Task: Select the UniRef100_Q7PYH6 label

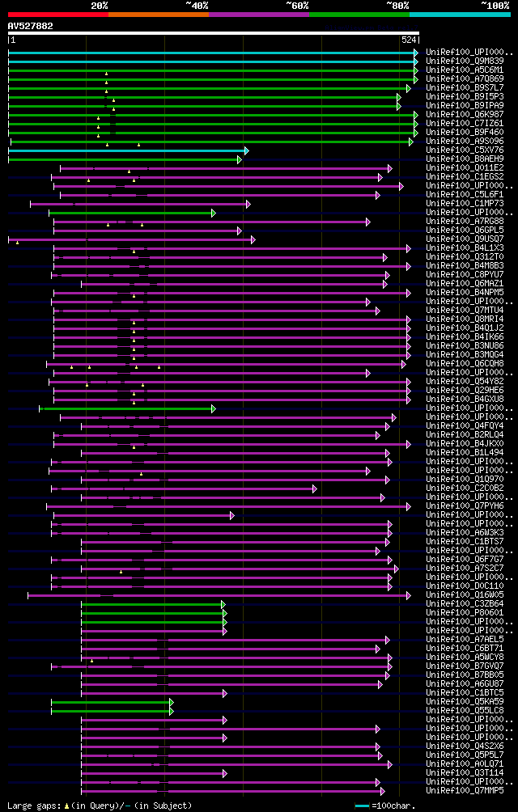Action: [464, 506]
